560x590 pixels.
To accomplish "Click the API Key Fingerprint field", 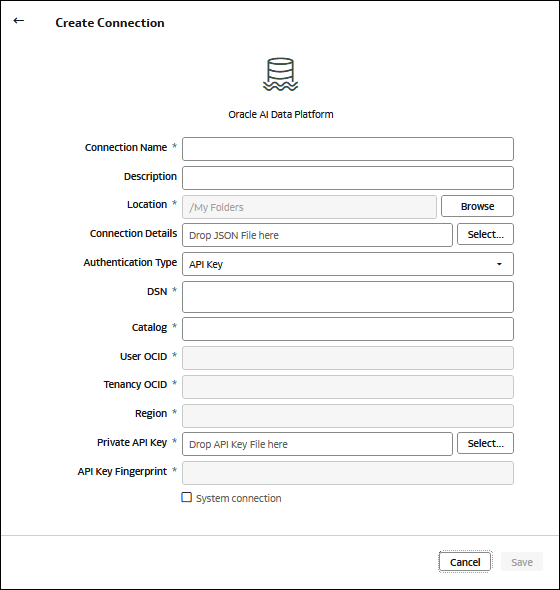I will click(348, 473).
